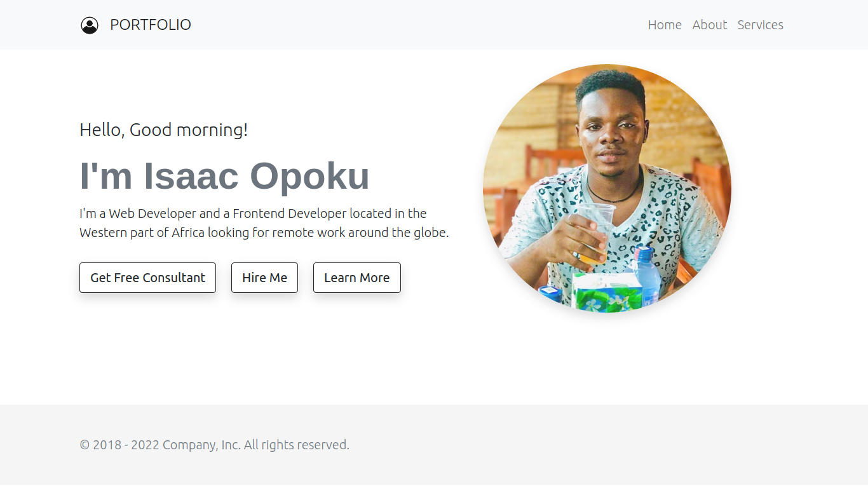Open the About nav link

click(709, 25)
